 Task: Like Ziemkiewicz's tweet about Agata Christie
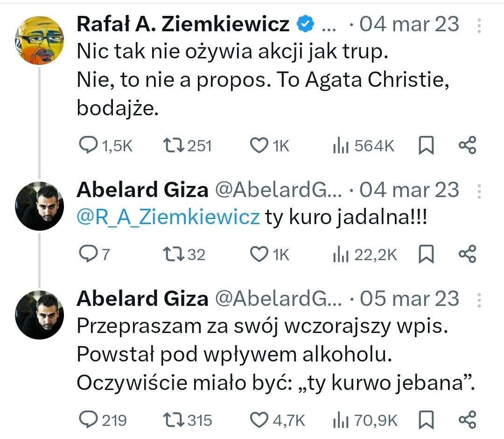point(259,146)
